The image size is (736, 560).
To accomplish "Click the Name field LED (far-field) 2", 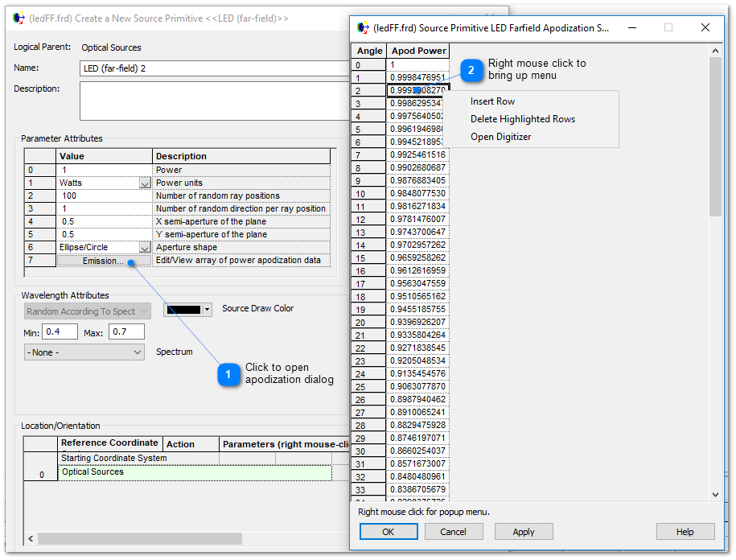I will (213, 68).
